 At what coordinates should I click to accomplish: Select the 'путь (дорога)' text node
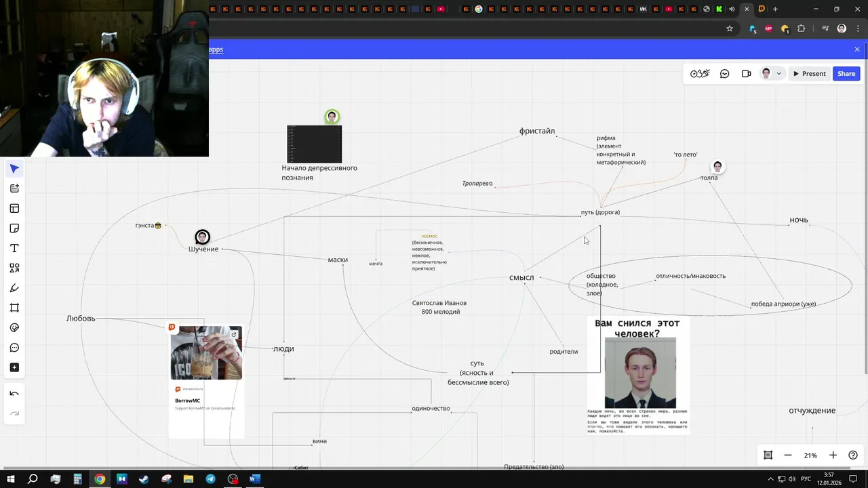(x=600, y=212)
